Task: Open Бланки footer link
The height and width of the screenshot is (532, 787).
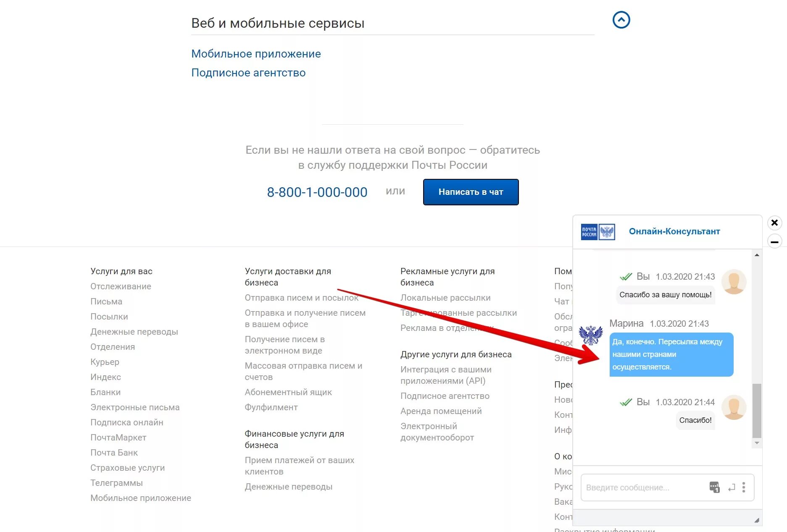Action: (105, 392)
